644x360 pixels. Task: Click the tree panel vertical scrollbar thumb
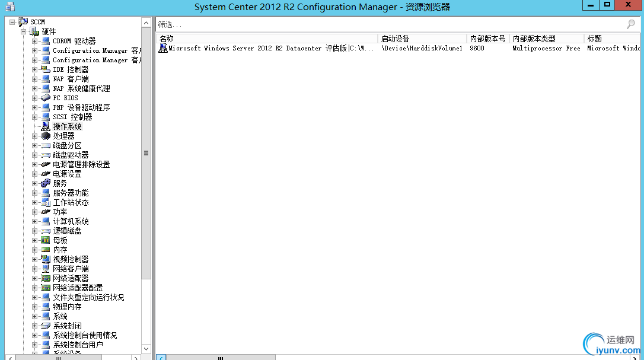click(x=146, y=153)
